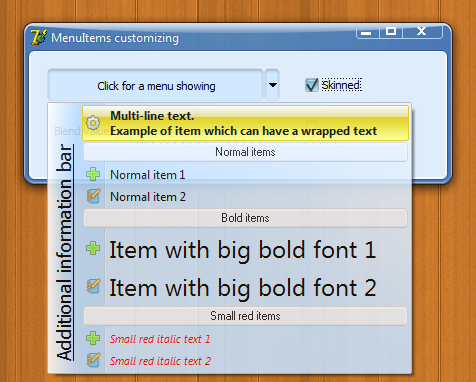Pick 'Small red italic text 1' entry
This screenshot has height=382, width=476.
point(245,339)
